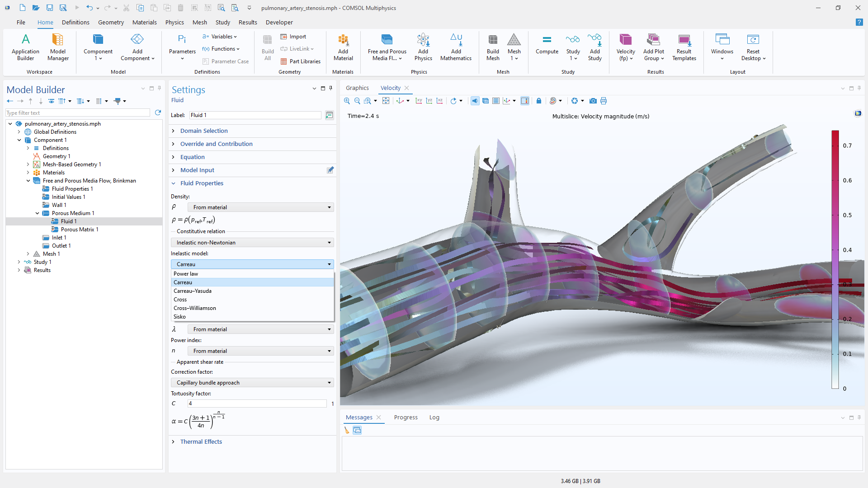Click Zoom Extents icon in graphics toolbar

click(386, 101)
